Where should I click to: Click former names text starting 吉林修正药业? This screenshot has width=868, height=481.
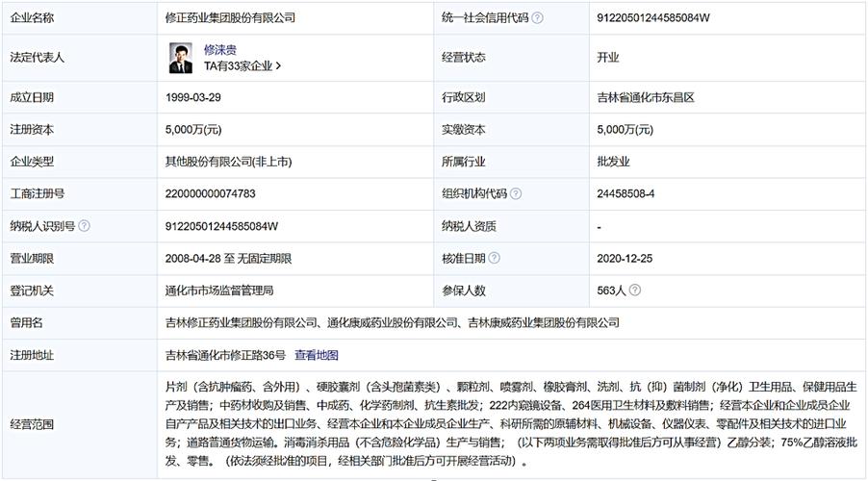pyautogui.click(x=392, y=322)
